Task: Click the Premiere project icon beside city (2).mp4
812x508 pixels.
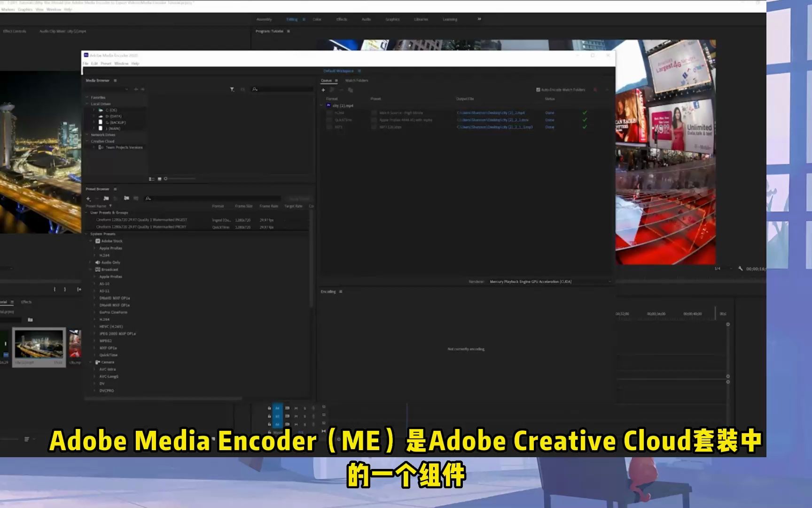Action: 328,105
